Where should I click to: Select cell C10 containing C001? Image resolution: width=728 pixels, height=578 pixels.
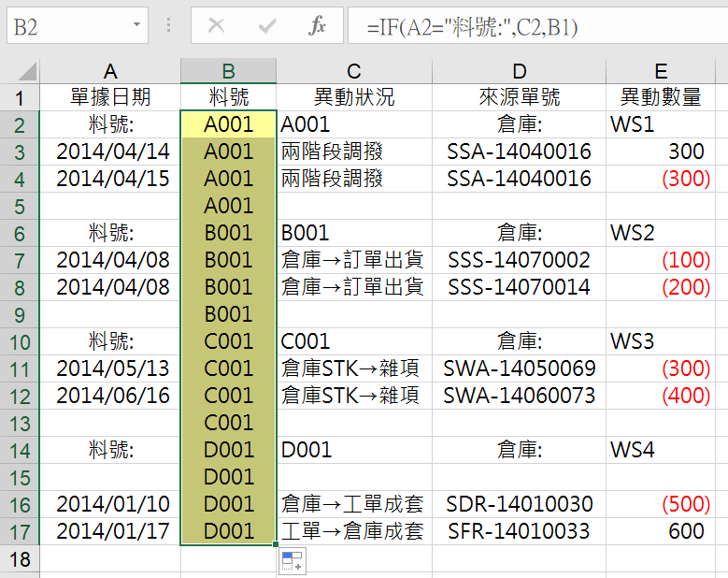(354, 342)
